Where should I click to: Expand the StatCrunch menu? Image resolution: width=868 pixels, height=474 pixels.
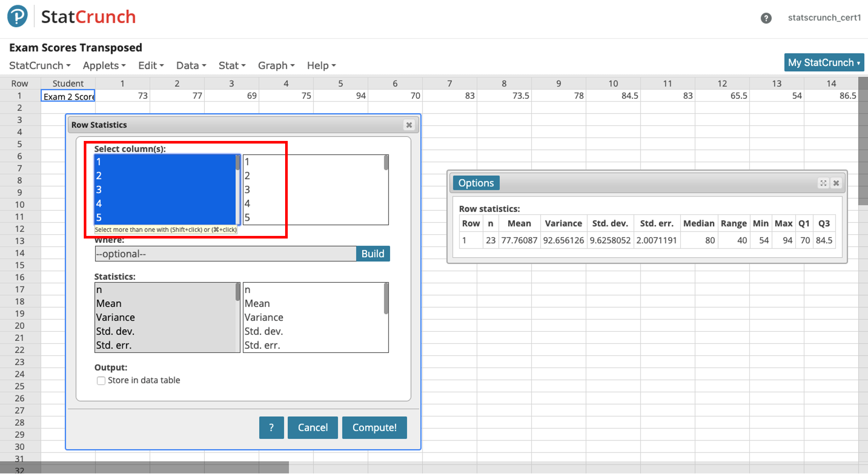click(x=39, y=65)
